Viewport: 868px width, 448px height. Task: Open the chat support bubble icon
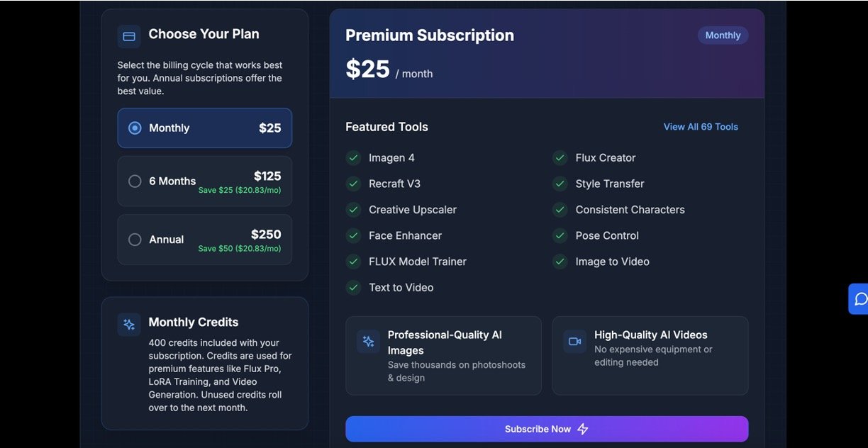click(861, 299)
